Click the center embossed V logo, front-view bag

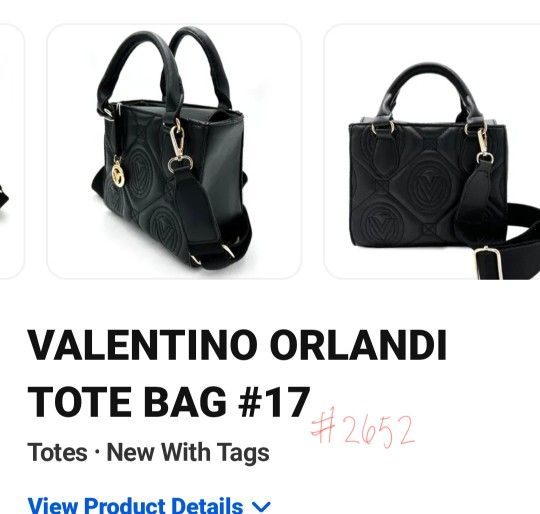coord(428,186)
